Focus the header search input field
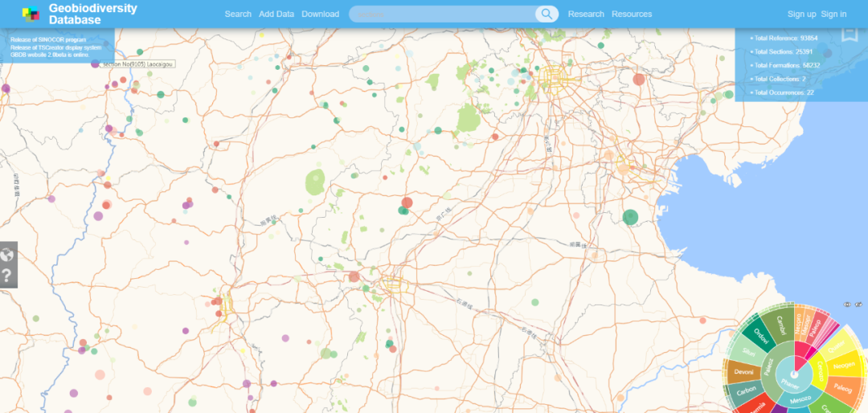The width and height of the screenshot is (868, 413). [442, 14]
